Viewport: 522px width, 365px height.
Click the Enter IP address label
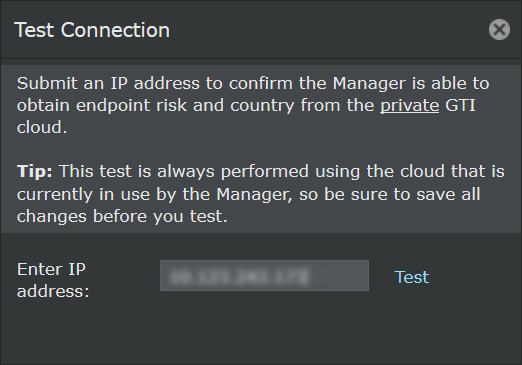[x=53, y=280]
